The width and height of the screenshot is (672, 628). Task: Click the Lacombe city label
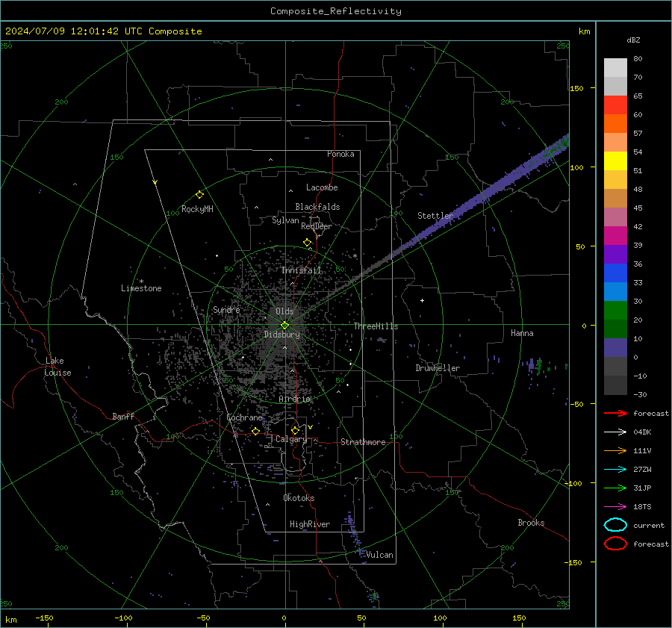tap(322, 187)
